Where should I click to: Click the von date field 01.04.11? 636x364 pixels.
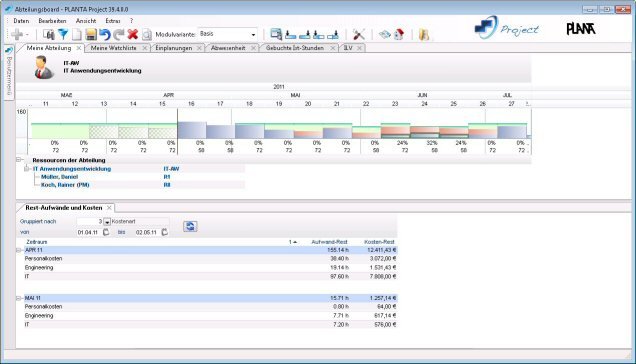[88, 232]
